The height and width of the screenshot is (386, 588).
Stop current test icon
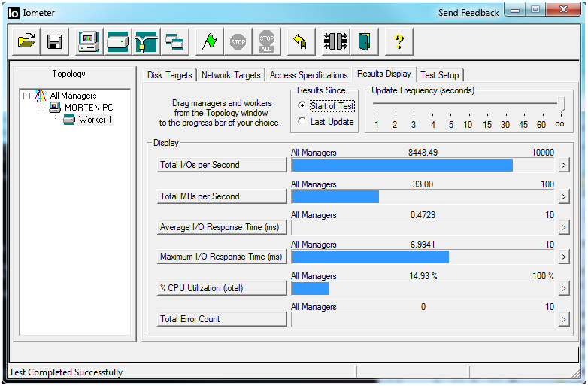[x=238, y=41]
